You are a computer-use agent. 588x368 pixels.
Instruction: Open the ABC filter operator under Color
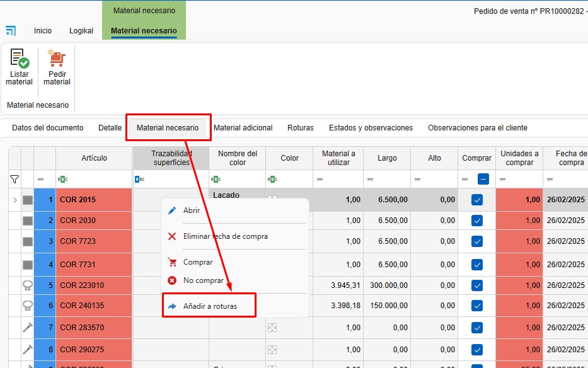(273, 180)
